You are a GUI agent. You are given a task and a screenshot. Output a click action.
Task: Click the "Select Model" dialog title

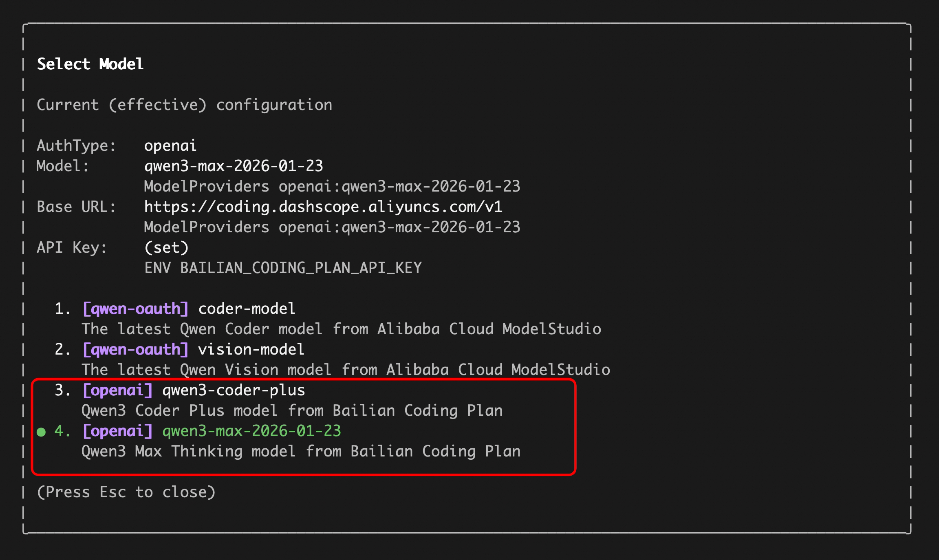pos(90,64)
